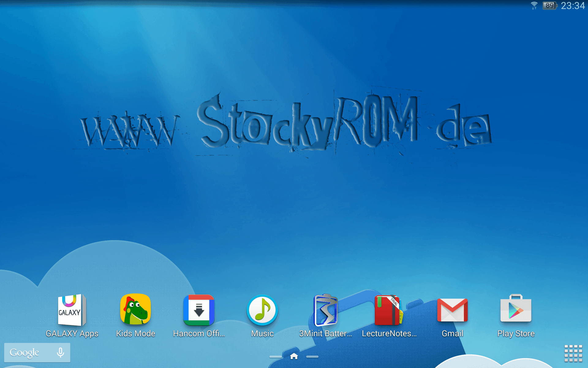Tap the 23:34 clock in status bar
The height and width of the screenshot is (368, 588).
coord(573,6)
